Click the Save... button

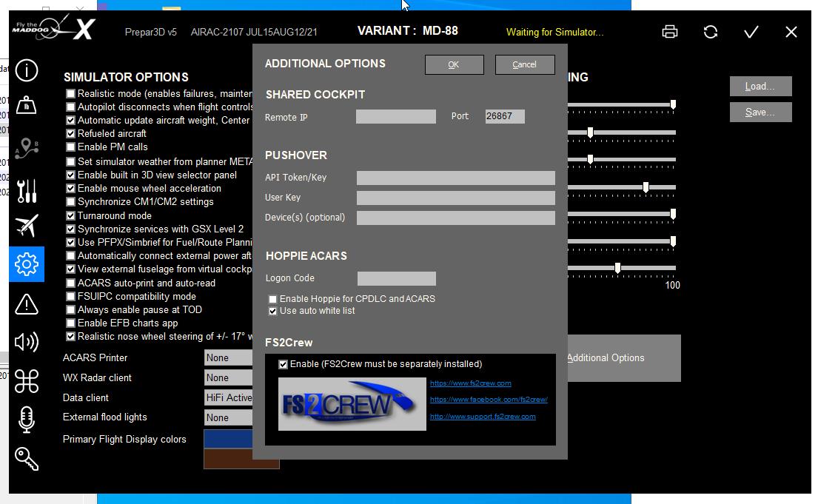[760, 112]
